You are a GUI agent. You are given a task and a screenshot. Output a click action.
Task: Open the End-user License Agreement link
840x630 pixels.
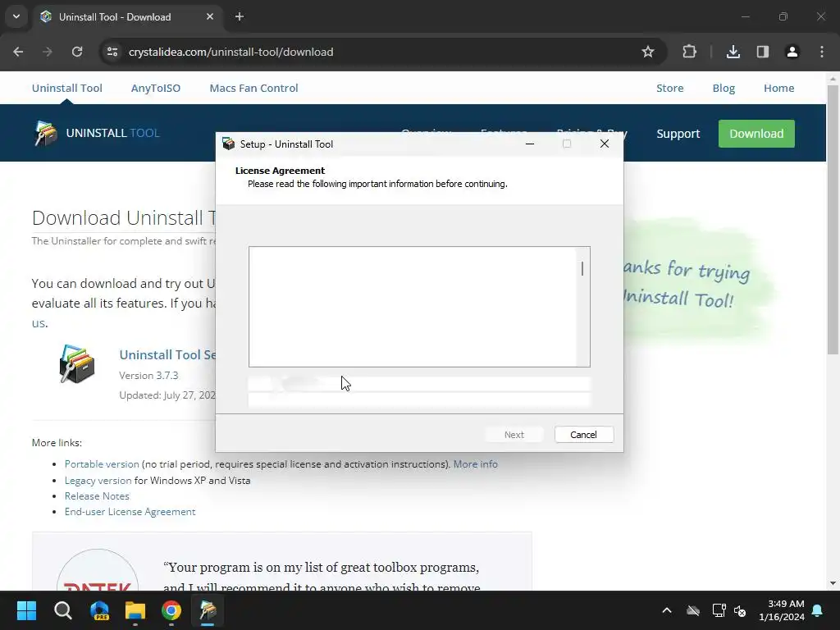[x=130, y=512]
